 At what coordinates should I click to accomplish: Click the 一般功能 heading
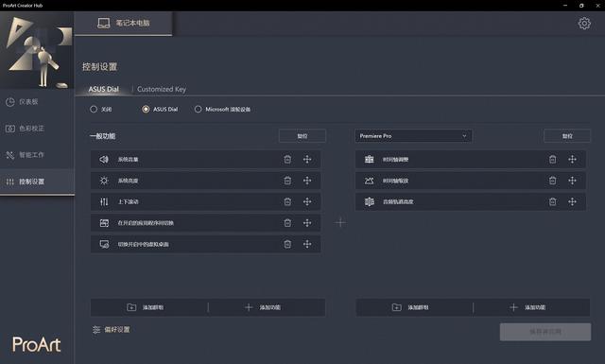pos(102,136)
